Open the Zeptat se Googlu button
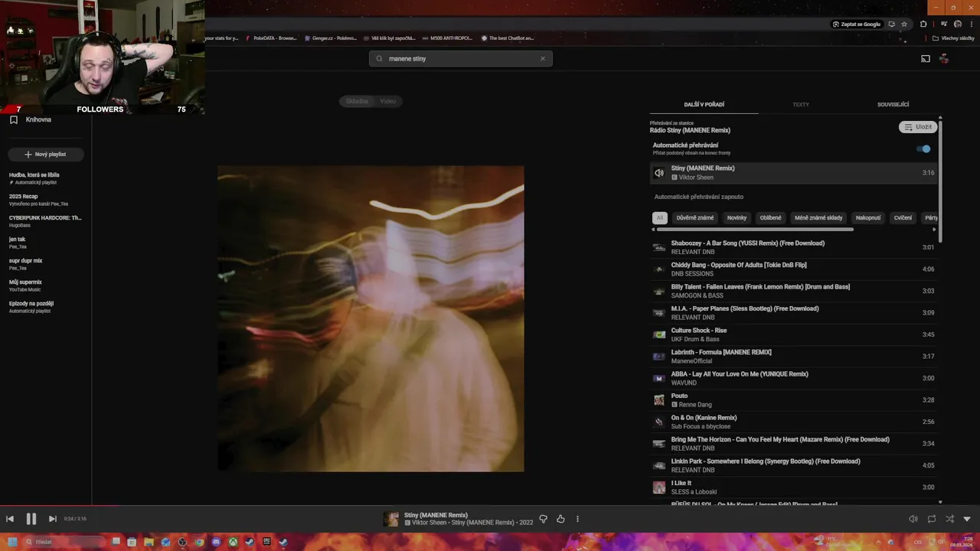 857,24
